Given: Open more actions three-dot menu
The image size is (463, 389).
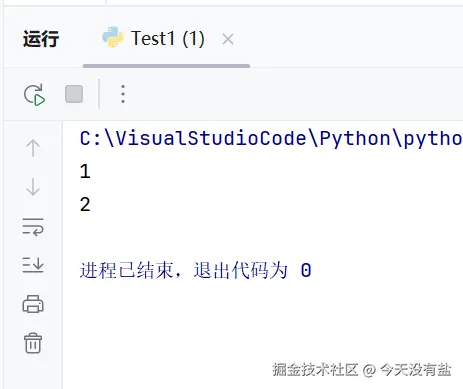Looking at the screenshot, I should [123, 94].
